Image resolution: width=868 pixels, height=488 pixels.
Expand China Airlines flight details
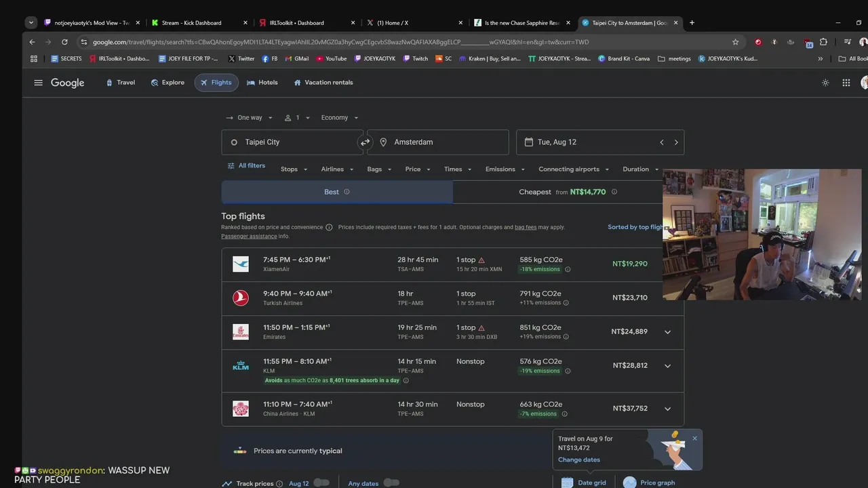[667, 409]
